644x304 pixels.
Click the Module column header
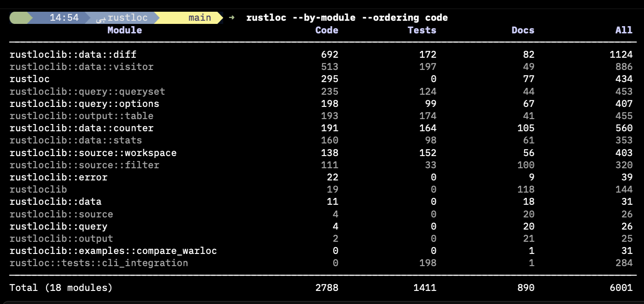(x=124, y=30)
